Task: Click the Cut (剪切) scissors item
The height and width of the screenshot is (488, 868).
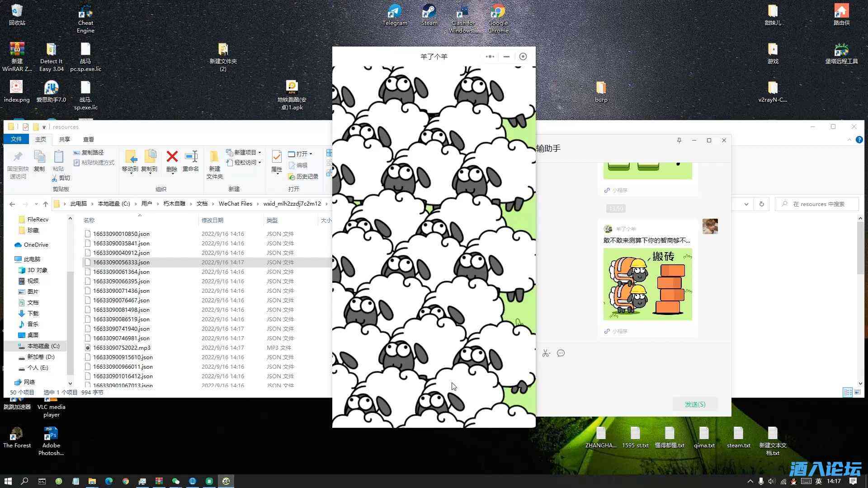Action: (x=61, y=178)
